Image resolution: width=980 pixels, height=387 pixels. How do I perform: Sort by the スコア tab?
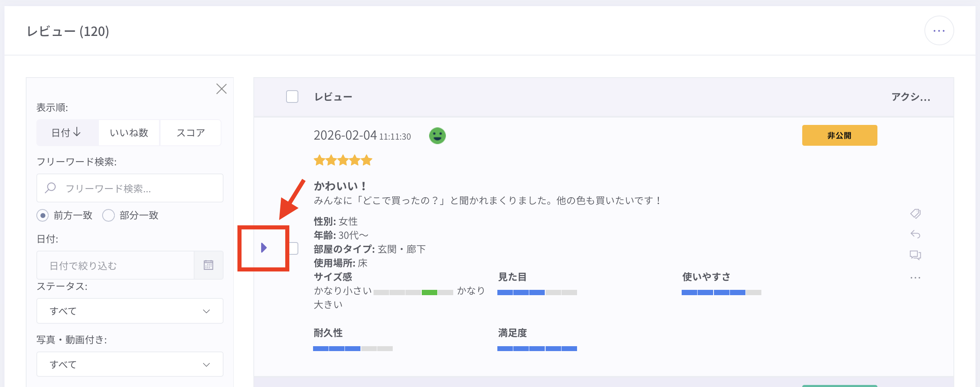pyautogui.click(x=190, y=133)
